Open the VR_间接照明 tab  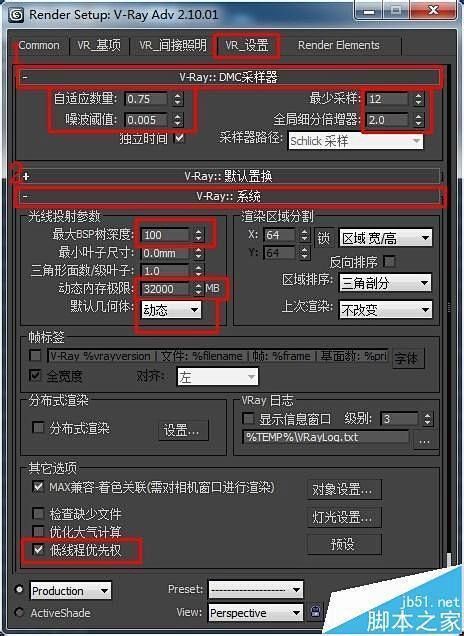click(x=172, y=45)
